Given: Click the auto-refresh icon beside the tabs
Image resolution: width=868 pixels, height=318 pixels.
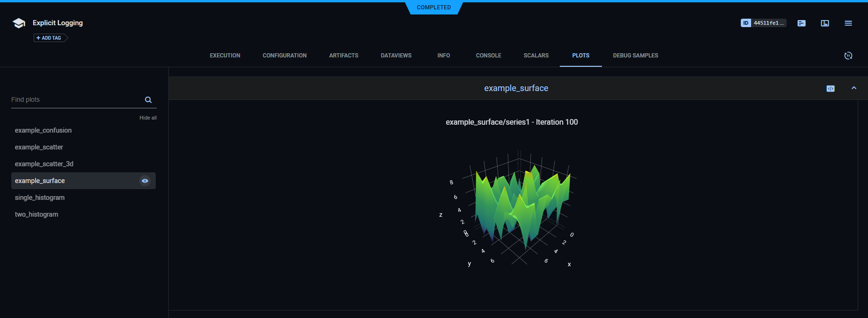Looking at the screenshot, I should pyautogui.click(x=848, y=56).
